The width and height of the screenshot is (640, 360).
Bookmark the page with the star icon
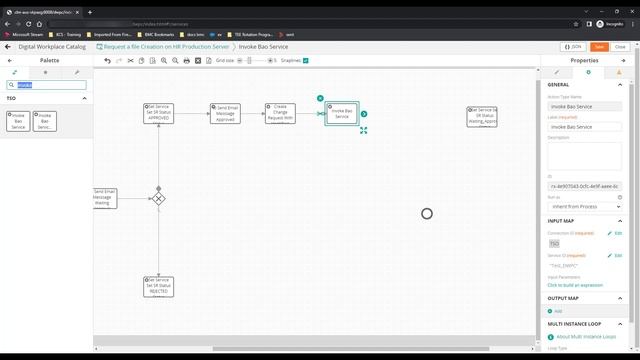(x=576, y=24)
